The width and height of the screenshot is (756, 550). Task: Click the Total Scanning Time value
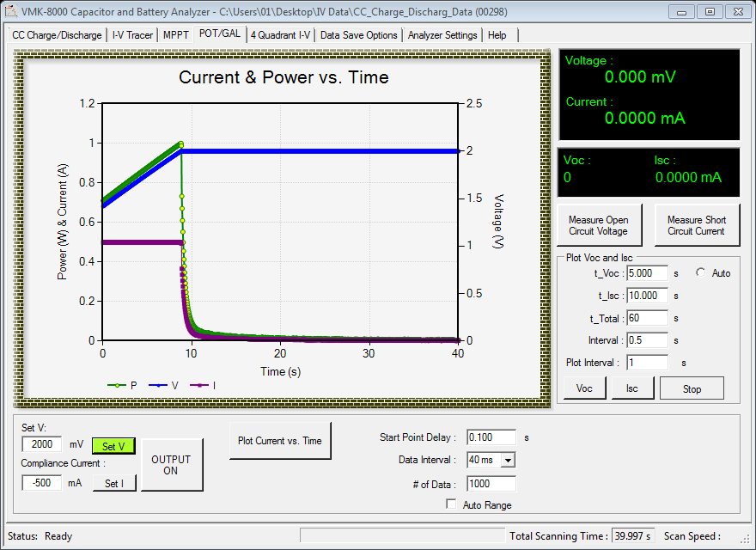(633, 536)
